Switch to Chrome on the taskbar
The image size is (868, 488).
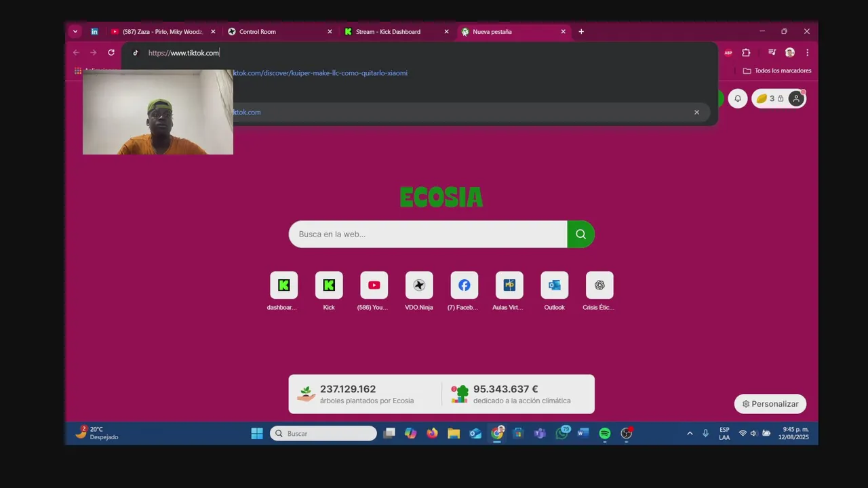pos(497,434)
